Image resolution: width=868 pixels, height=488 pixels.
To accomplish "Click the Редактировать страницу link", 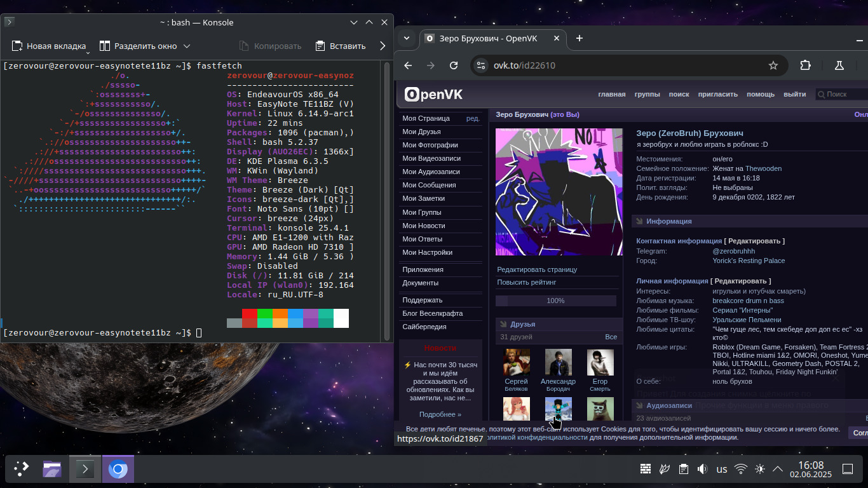I will tap(537, 269).
